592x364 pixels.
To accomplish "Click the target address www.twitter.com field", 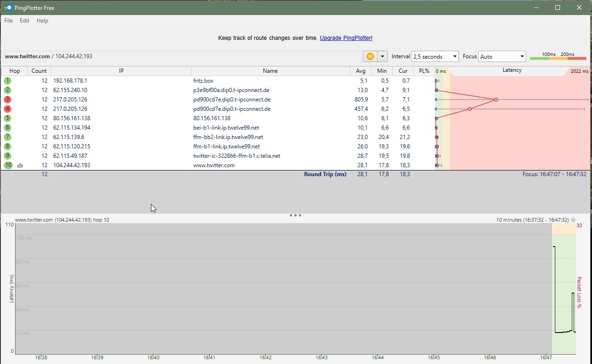I will tap(181, 56).
